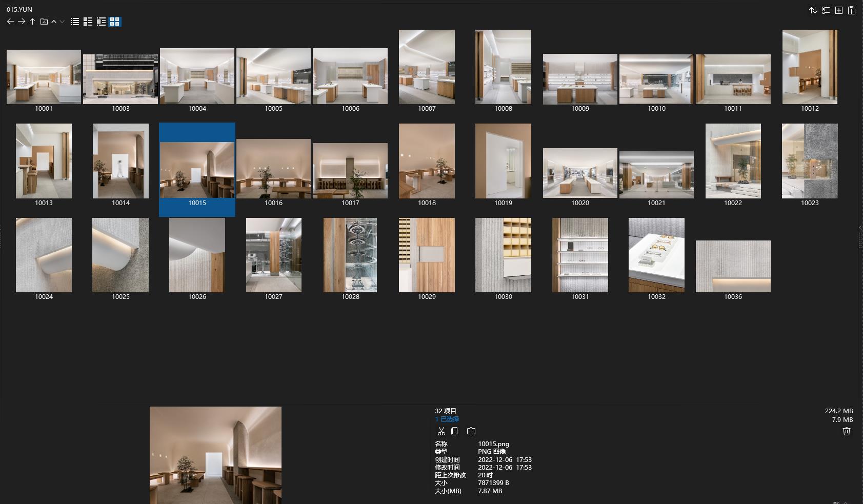The image size is (863, 504).
Task: Click the '1 已选择' selection link
Action: (x=447, y=419)
